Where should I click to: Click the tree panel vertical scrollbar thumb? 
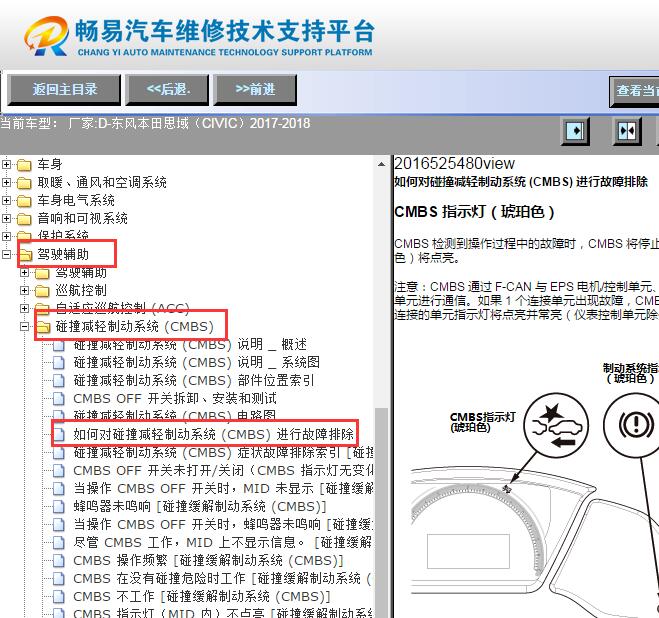tap(381, 512)
